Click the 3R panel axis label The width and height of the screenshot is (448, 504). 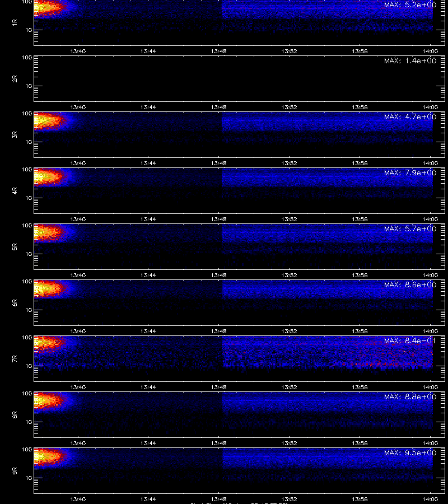[15, 134]
